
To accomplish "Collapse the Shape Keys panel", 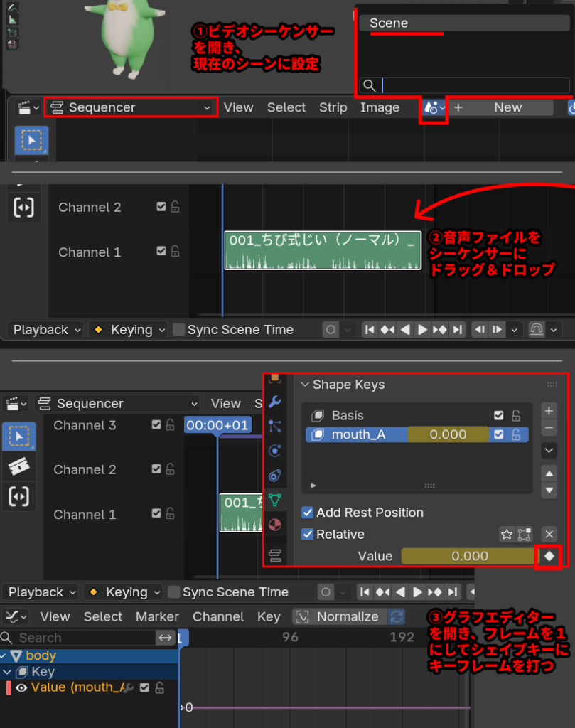I will (x=305, y=385).
